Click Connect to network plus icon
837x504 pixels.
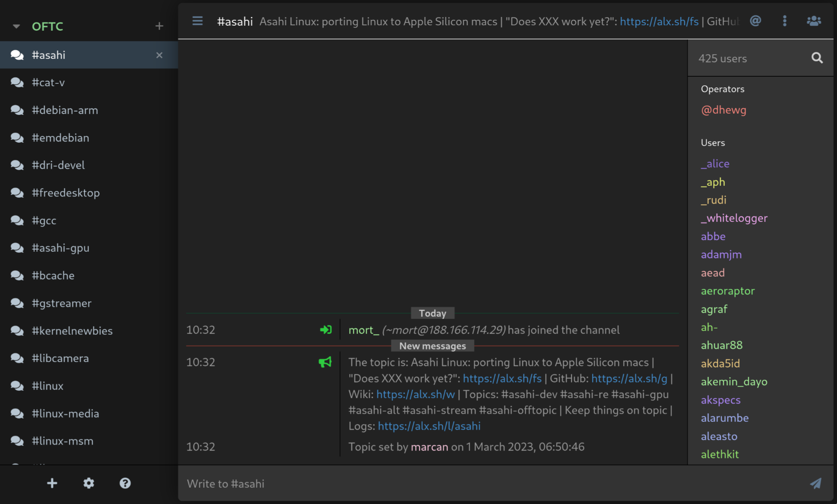tap(52, 483)
